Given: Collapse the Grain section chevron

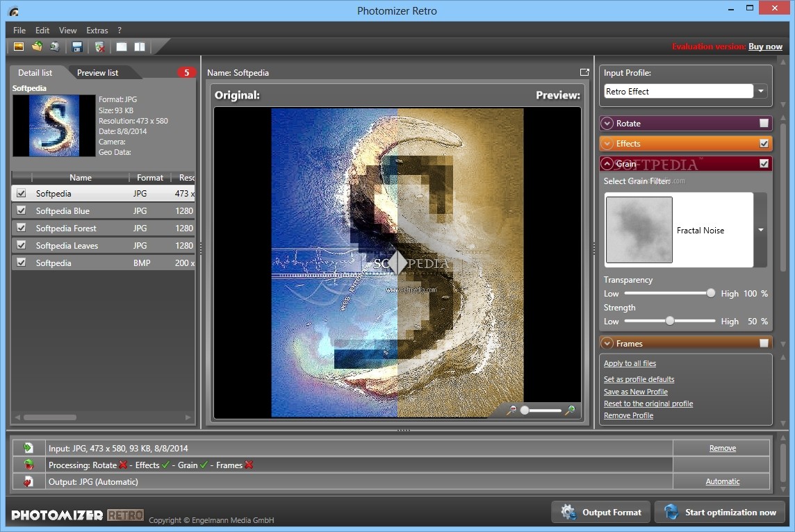Looking at the screenshot, I should pyautogui.click(x=607, y=164).
